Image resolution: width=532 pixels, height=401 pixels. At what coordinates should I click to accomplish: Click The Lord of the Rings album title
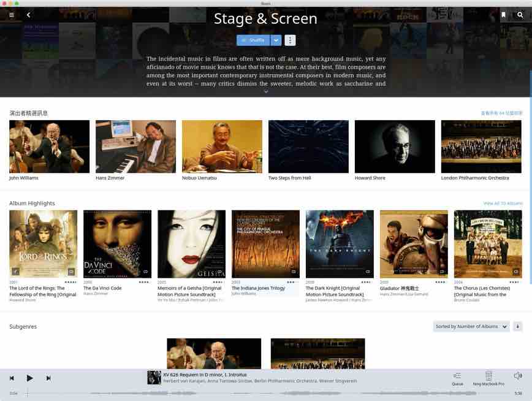43,291
